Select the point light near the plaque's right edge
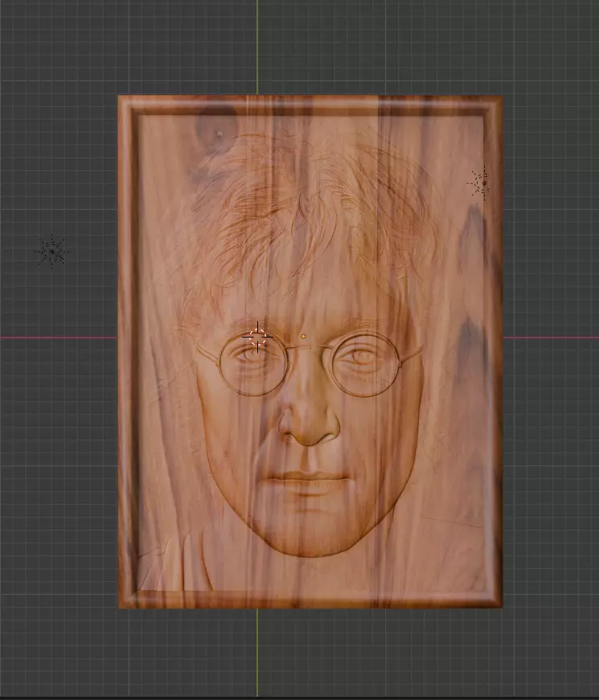599x700 pixels. pos(484,182)
